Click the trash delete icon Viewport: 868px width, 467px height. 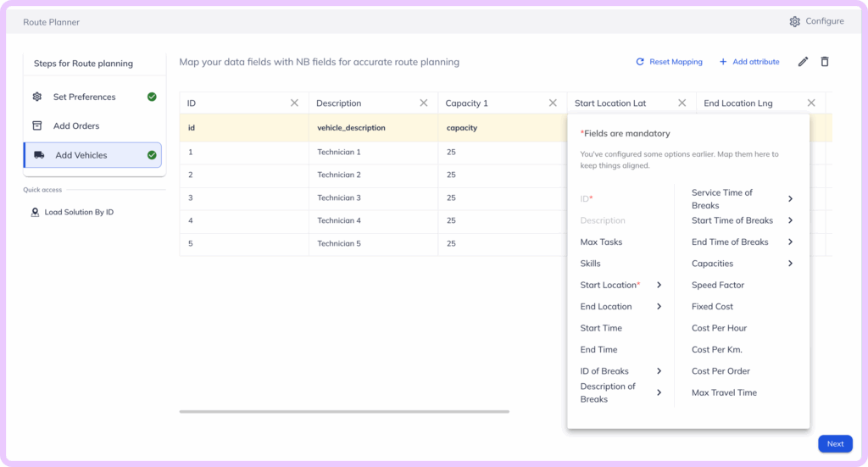tap(825, 62)
